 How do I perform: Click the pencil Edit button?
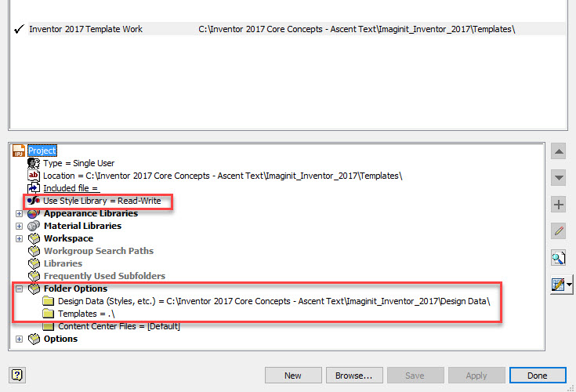click(x=559, y=231)
